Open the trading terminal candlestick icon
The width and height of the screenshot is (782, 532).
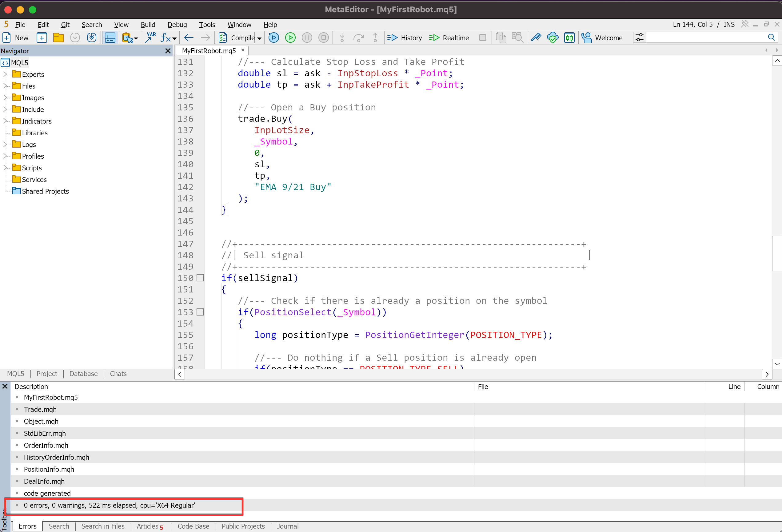pos(569,38)
